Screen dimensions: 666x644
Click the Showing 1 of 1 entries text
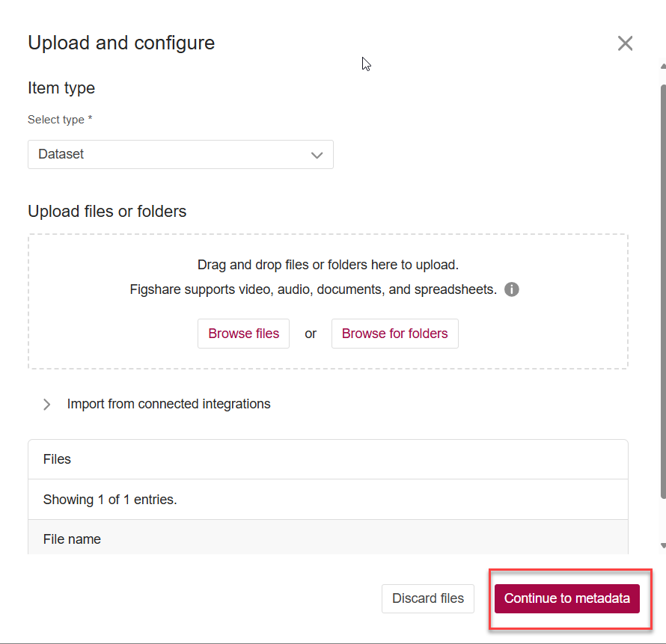click(110, 500)
